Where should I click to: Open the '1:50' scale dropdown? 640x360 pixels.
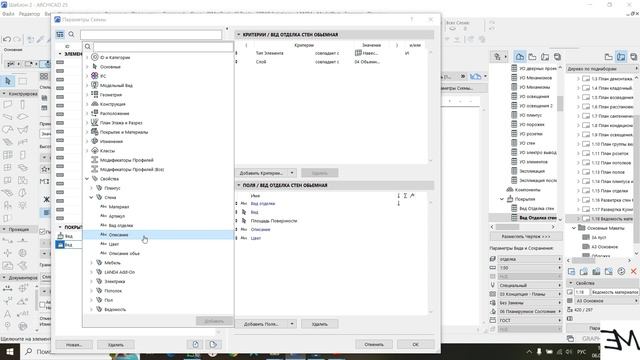[530, 268]
